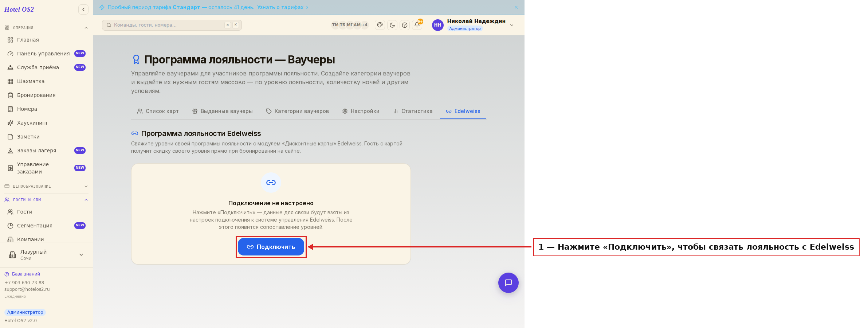This screenshot has height=328, width=868.
Task: Click the Подключить button
Action: point(271,247)
